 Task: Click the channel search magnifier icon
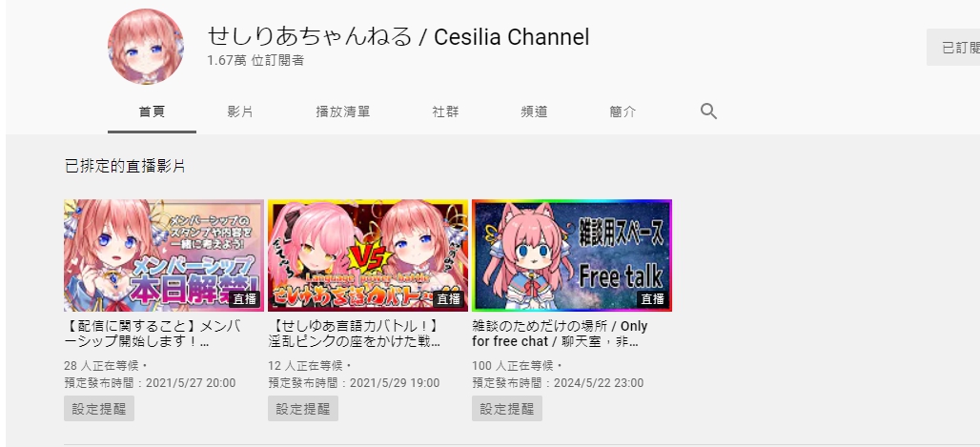coord(708,112)
